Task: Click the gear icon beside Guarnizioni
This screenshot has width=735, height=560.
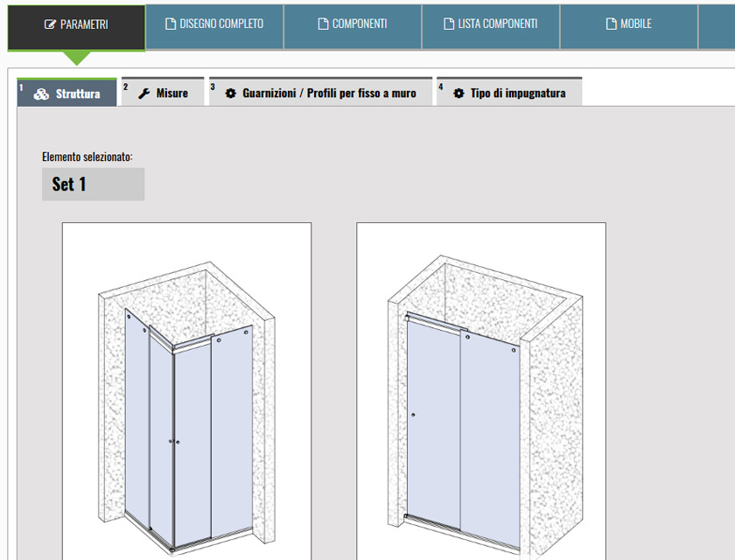Action: (x=231, y=94)
